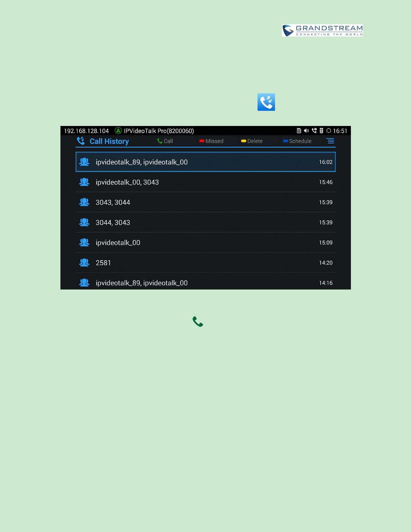The image size is (411, 532).
Task: Open the hamburger menu in Call History
Action: 330,141
